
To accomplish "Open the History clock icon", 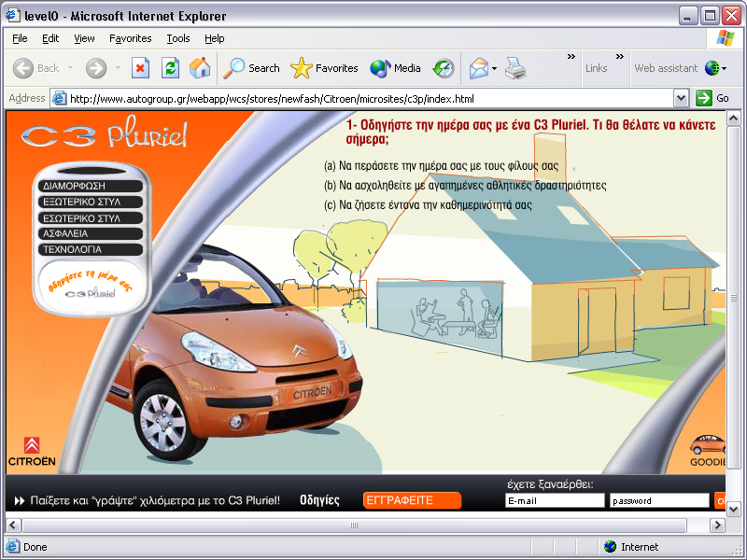I will (x=444, y=68).
